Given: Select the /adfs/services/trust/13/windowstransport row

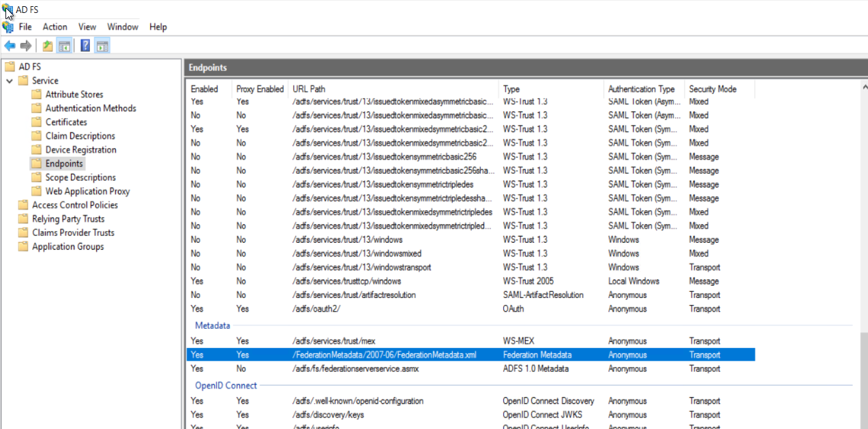Looking at the screenshot, I should click(470, 267).
